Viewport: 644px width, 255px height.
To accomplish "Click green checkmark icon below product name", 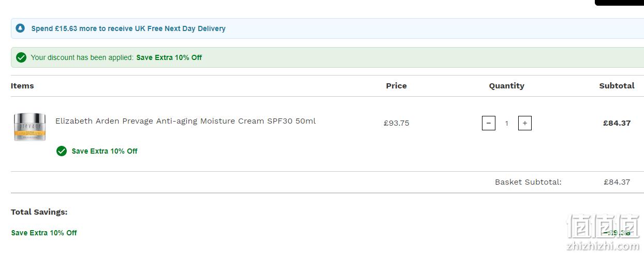I will (x=62, y=151).
